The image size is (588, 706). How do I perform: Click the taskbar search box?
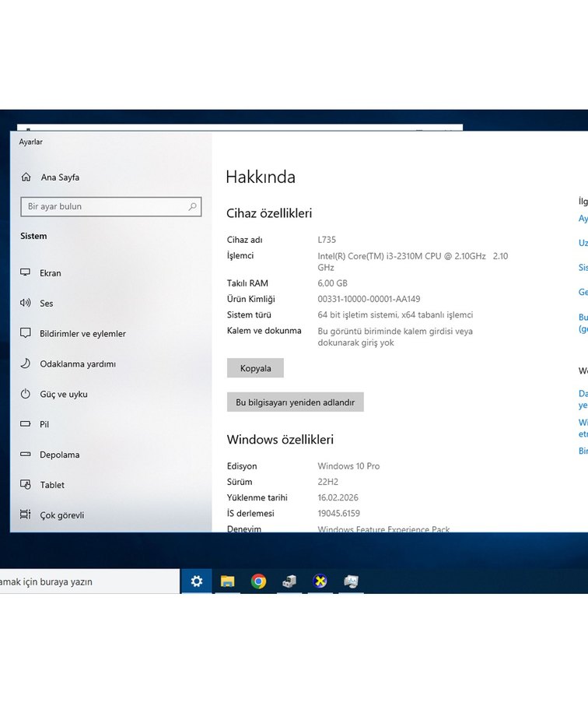point(89,581)
